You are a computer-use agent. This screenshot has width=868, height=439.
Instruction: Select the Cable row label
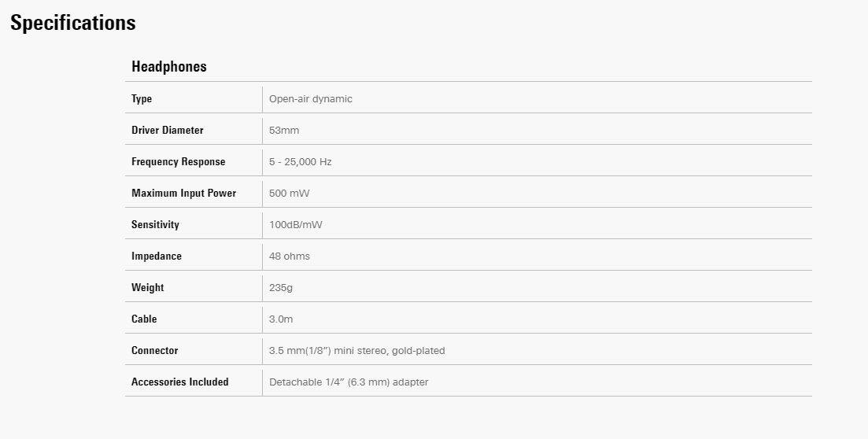(144, 319)
